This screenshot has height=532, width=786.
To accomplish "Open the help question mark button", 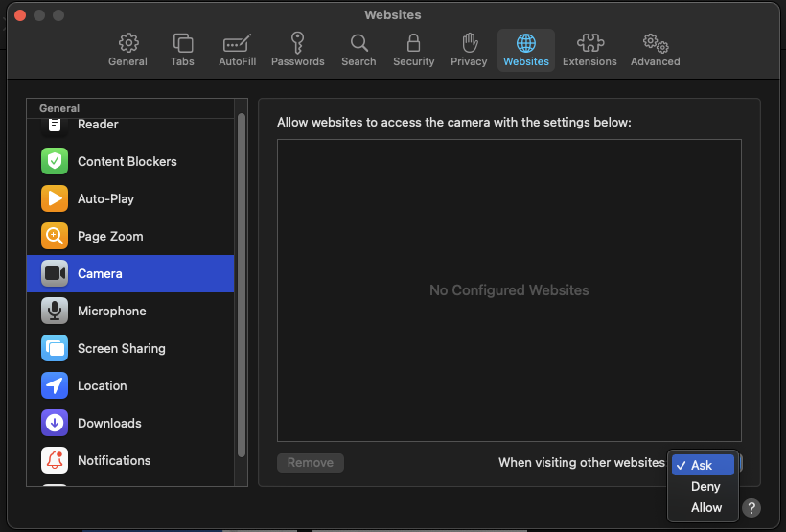I will [751, 507].
